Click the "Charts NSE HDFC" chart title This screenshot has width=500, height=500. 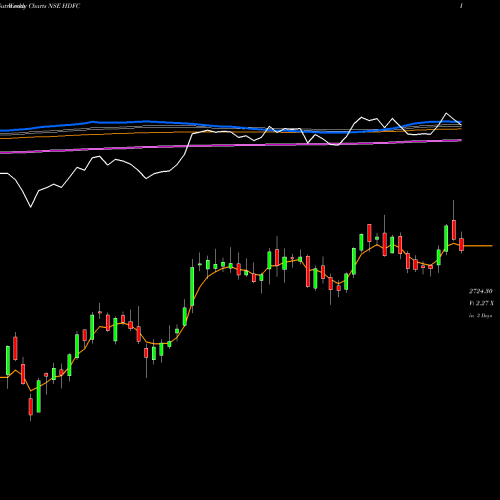[54, 6]
